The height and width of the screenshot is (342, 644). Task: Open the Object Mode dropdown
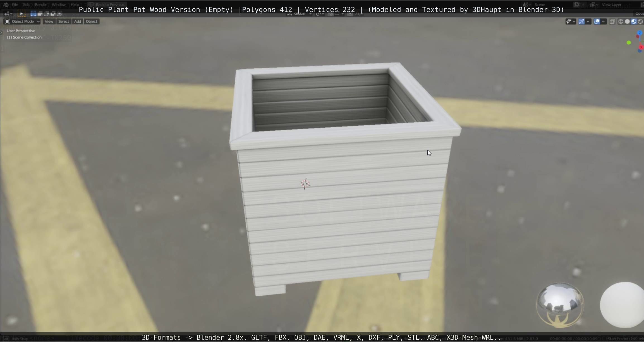click(22, 21)
